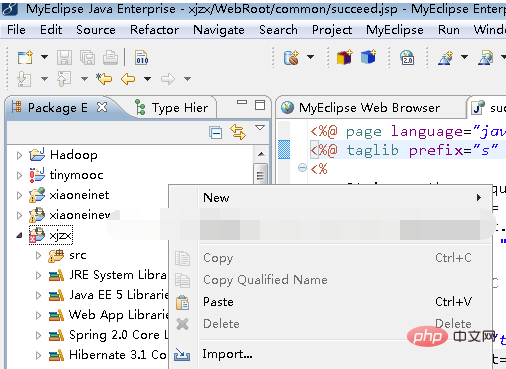Open the Refactor menu
The height and width of the screenshot is (369, 506).
pos(154,30)
